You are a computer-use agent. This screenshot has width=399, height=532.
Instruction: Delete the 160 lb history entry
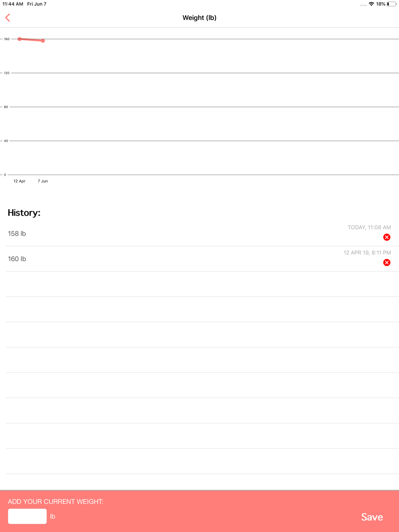(387, 262)
